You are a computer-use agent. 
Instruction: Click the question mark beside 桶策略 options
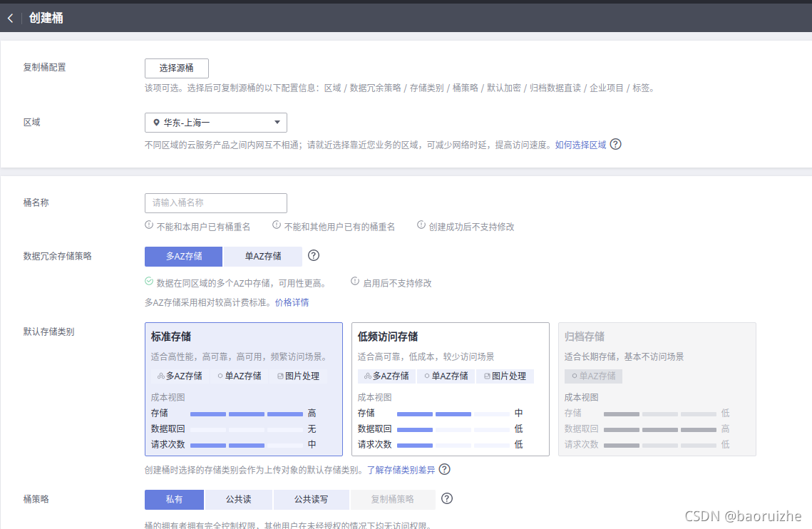(x=448, y=499)
